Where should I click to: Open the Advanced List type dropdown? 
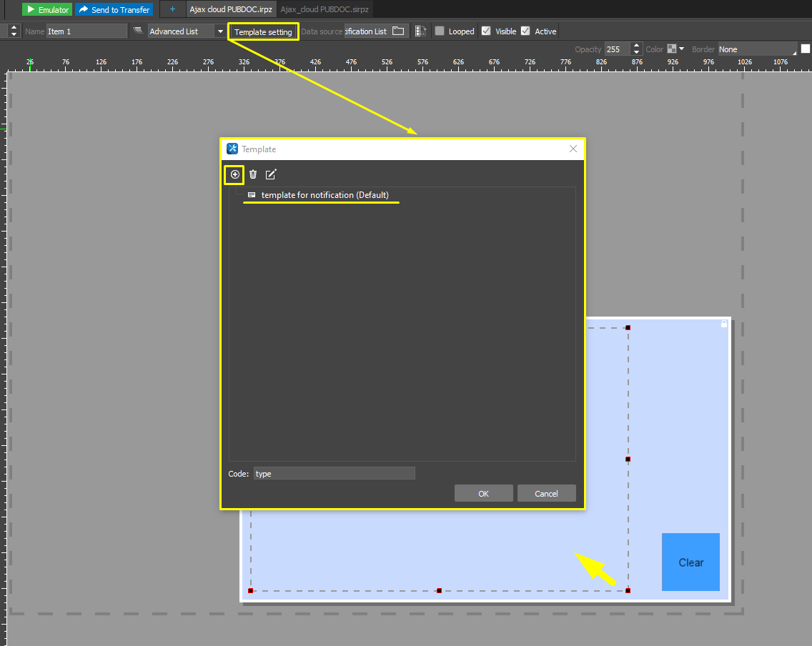click(220, 31)
